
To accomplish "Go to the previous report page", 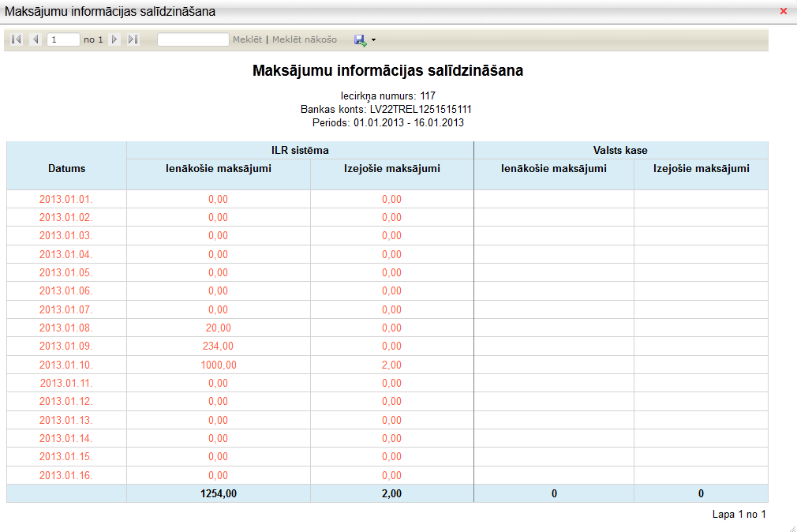I will (36, 39).
